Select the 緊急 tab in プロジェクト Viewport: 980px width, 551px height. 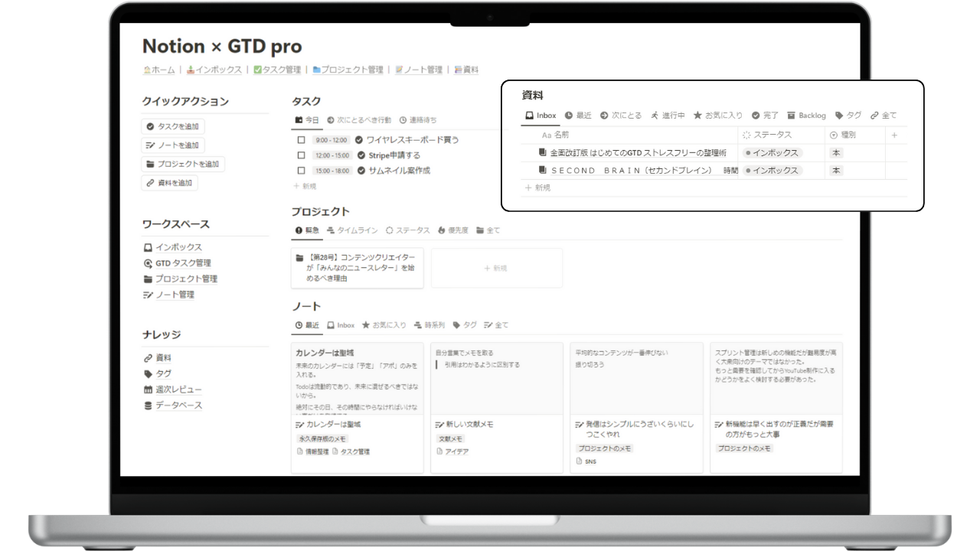307,230
